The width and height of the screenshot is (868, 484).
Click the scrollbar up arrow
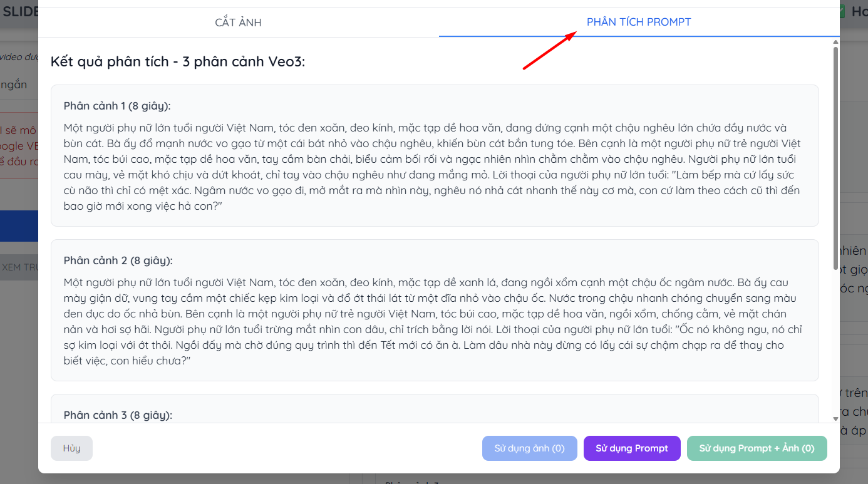tap(835, 43)
